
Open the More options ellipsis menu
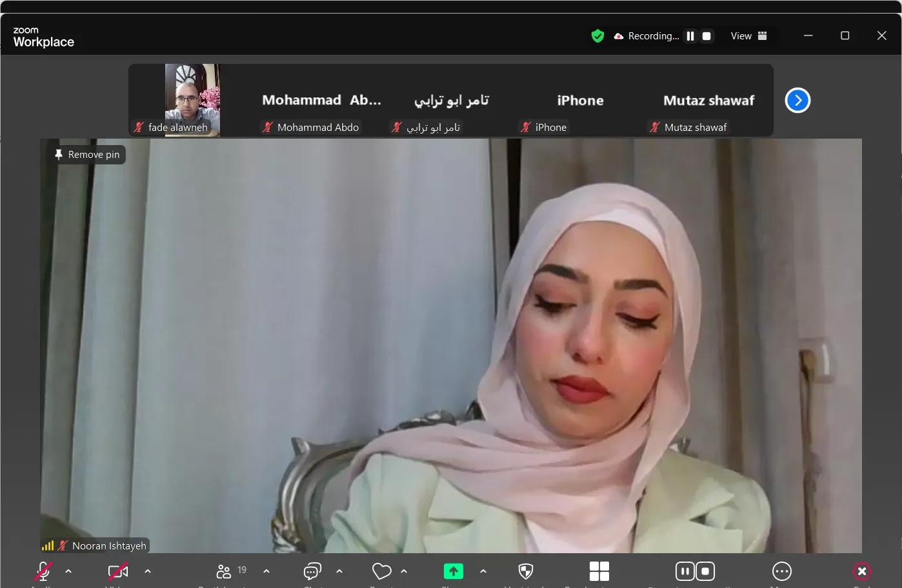click(x=782, y=571)
